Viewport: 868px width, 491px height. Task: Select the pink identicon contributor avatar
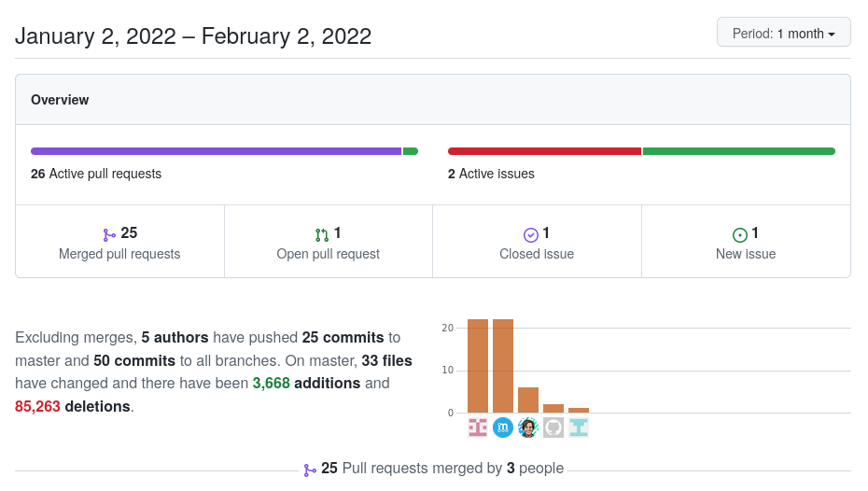[478, 428]
